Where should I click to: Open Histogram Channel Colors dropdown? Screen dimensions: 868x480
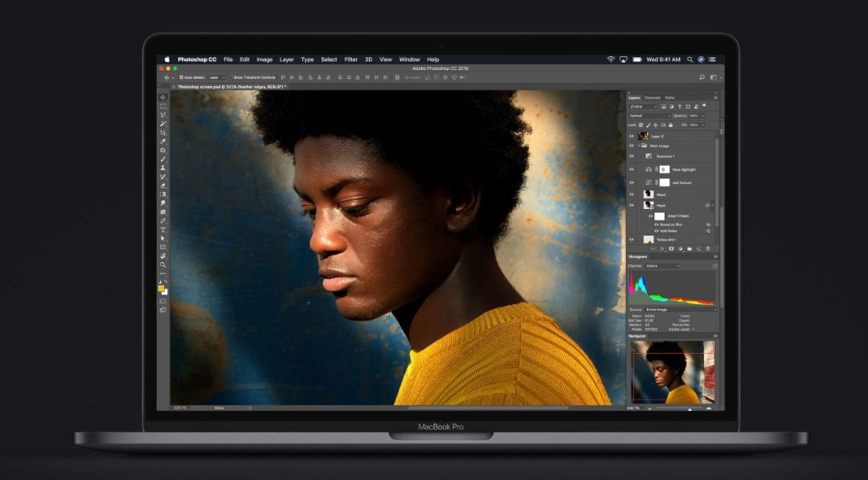(x=662, y=266)
